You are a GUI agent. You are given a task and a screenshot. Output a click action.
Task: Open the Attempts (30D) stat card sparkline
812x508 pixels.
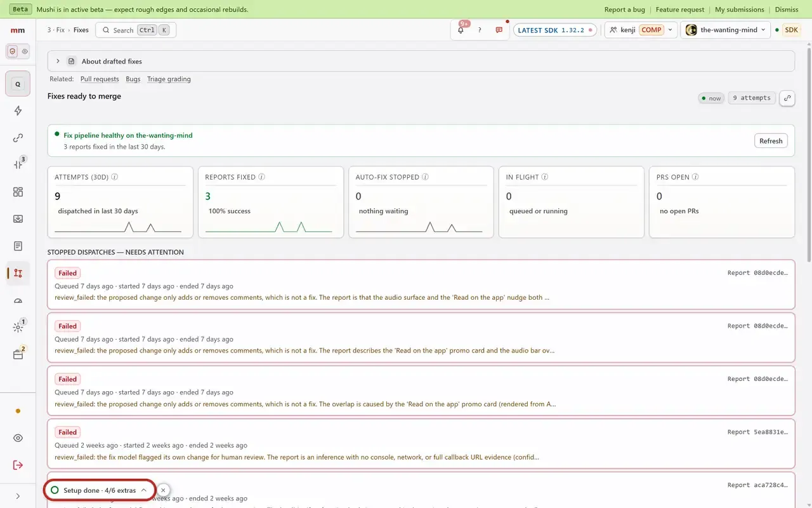[x=118, y=227]
